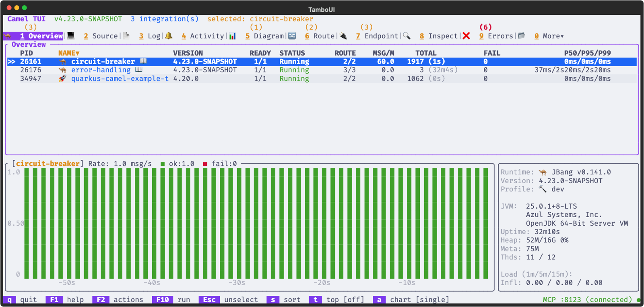Image resolution: width=644 pixels, height=307 pixels.
Task: Select the circuit-breaker integration name
Action: click(103, 62)
